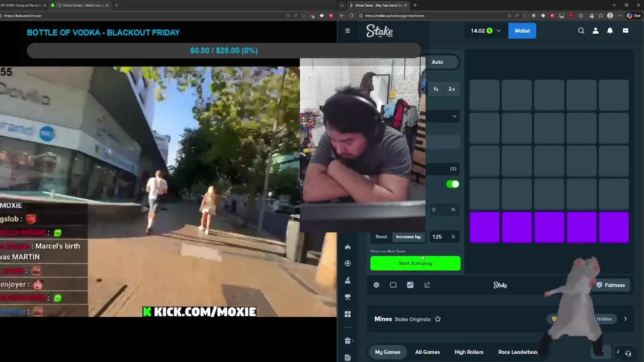Switch to the LIVE NEWS Trump browser tab
The width and height of the screenshot is (644, 362).
(x=23, y=5)
